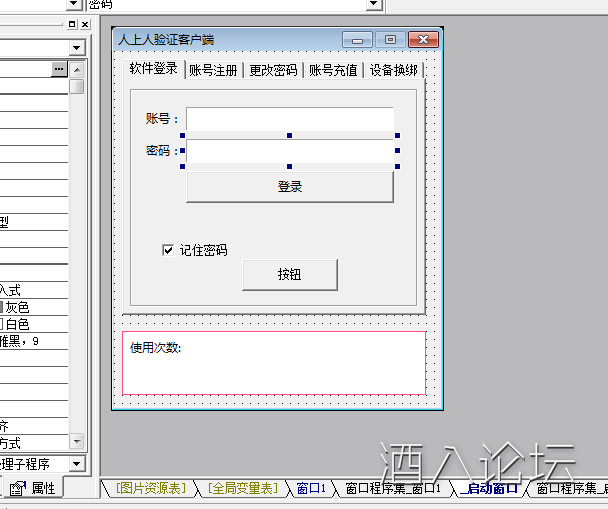Screen dimensions: 608x509
Task: Select the 设备换绑 tab
Action: (393, 70)
